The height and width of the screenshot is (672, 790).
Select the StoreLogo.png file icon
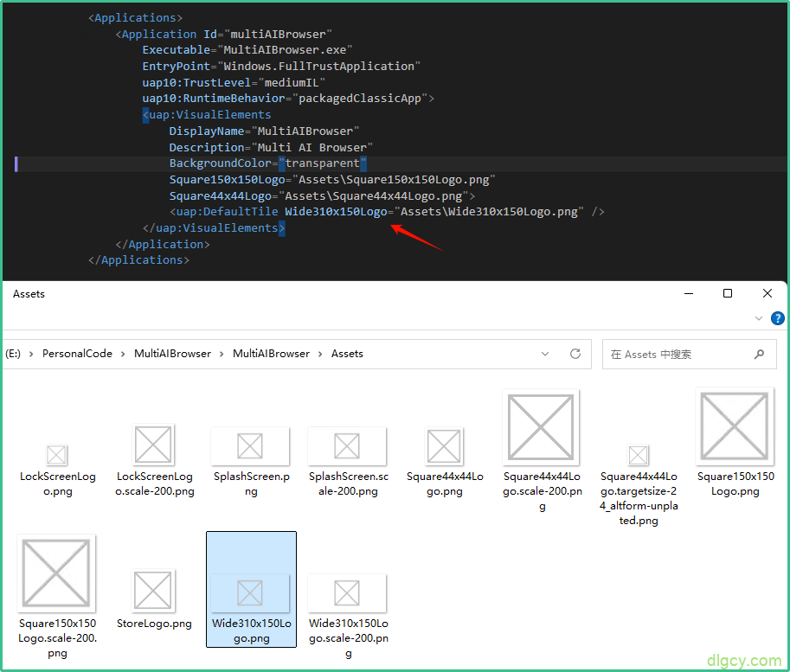[154, 591]
